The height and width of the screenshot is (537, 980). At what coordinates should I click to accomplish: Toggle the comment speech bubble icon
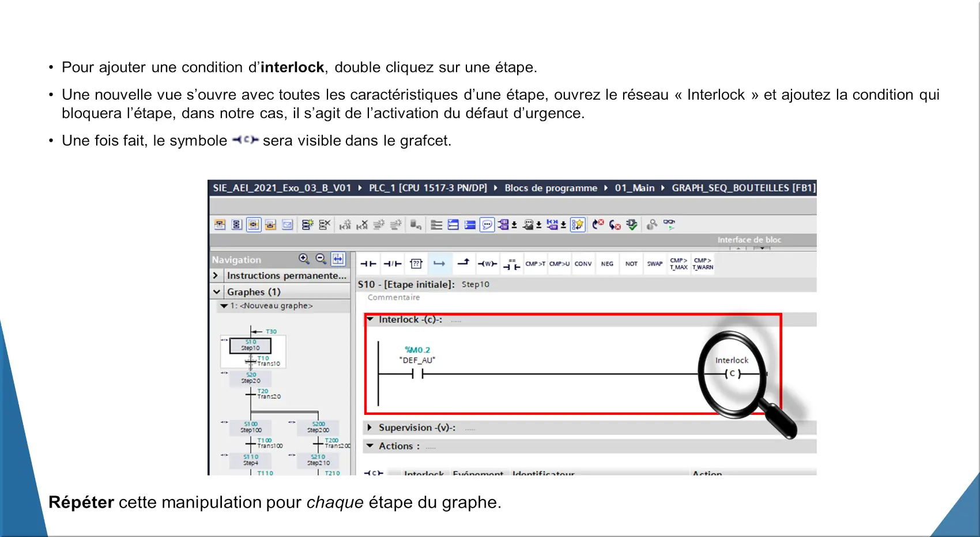tap(488, 225)
